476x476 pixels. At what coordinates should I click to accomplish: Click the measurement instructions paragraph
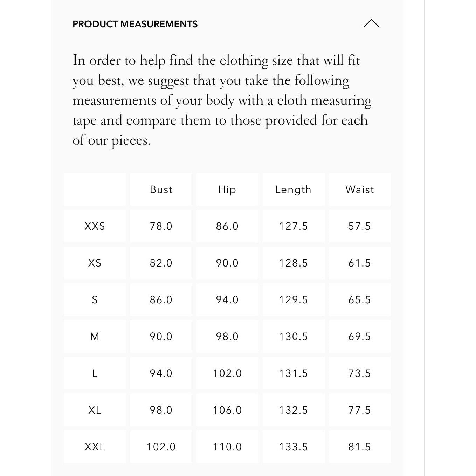tap(221, 100)
